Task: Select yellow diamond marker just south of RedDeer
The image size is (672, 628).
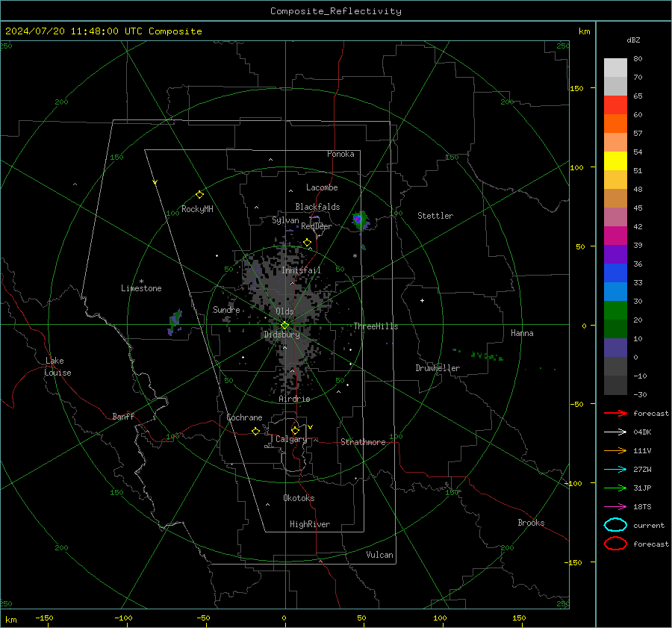Action: pos(307,243)
